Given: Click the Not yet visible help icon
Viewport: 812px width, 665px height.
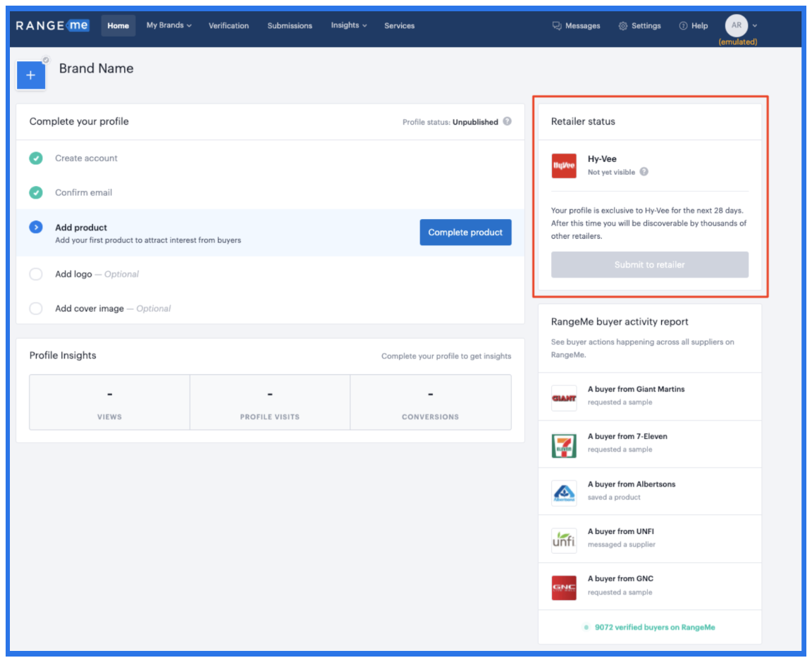Looking at the screenshot, I should tap(644, 172).
